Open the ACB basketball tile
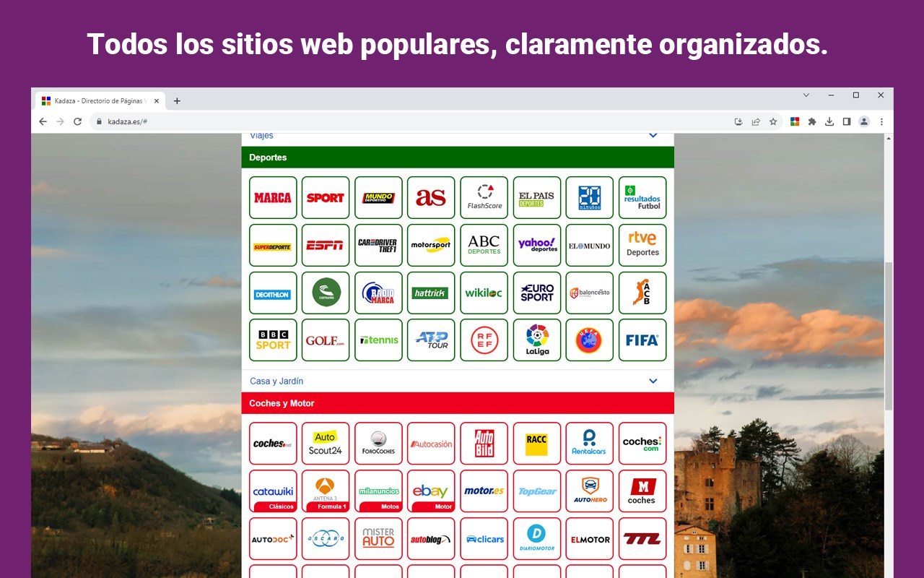Screen dimensions: 924x578 click(x=642, y=293)
